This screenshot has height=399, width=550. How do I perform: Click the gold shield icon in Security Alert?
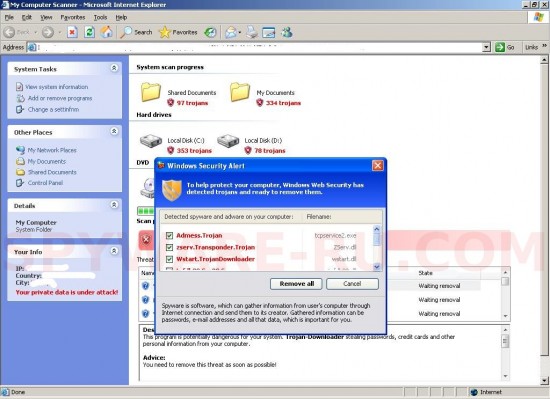pyautogui.click(x=172, y=190)
